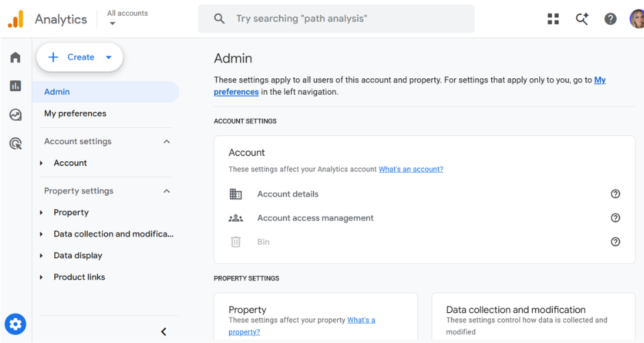Click the Google Analytics logo
Image resolution: width=644 pixels, height=343 pixels.
[16, 19]
